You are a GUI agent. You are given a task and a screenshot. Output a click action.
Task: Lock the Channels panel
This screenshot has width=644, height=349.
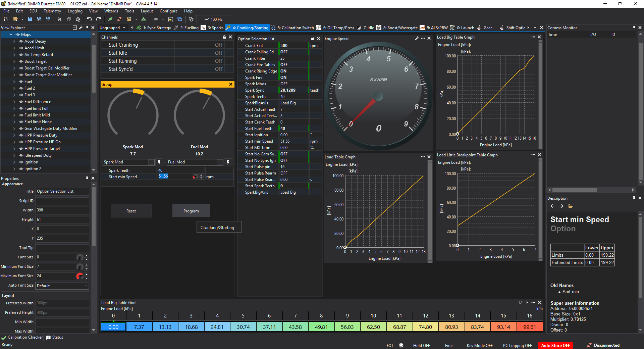click(x=224, y=37)
